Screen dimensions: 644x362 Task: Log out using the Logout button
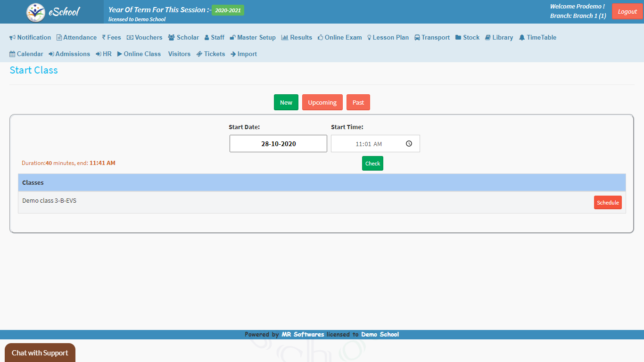(627, 12)
